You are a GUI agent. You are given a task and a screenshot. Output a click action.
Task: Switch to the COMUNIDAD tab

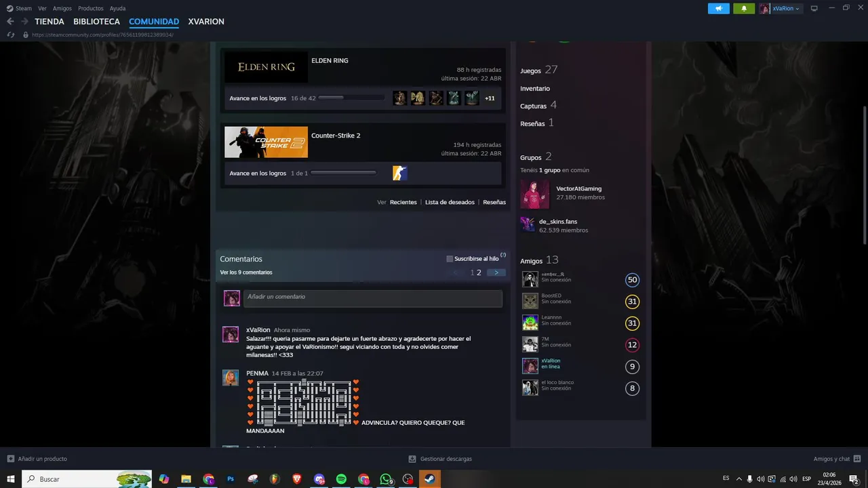(x=154, y=22)
